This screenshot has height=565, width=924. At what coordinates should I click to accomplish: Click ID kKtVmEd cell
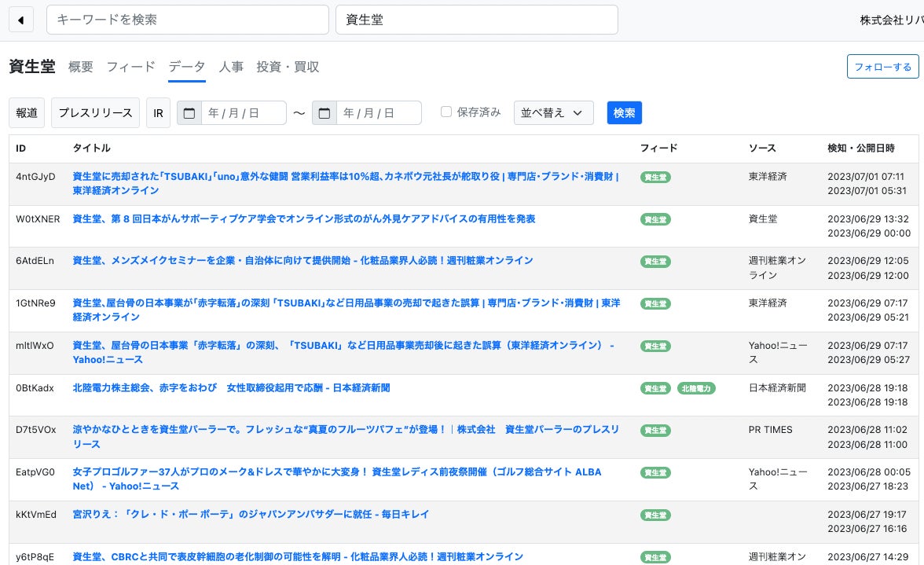[36, 515]
